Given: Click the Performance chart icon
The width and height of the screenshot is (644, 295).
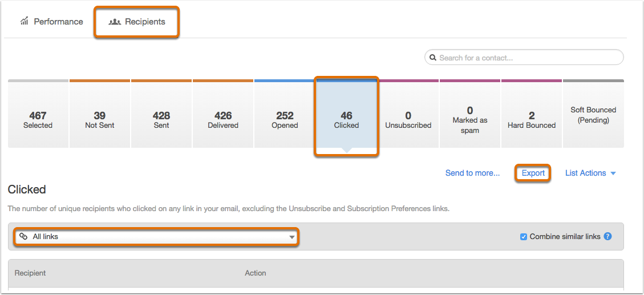Looking at the screenshot, I should pos(24,21).
